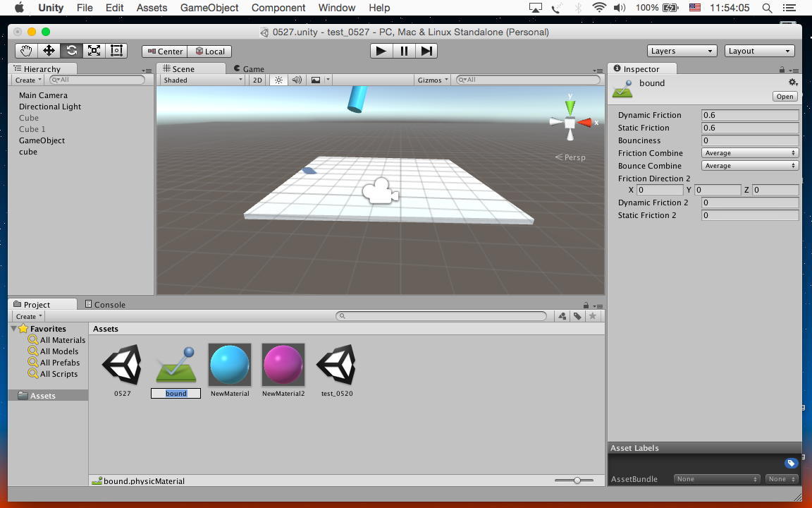
Task: Select the Rotate tool
Action: coord(71,51)
